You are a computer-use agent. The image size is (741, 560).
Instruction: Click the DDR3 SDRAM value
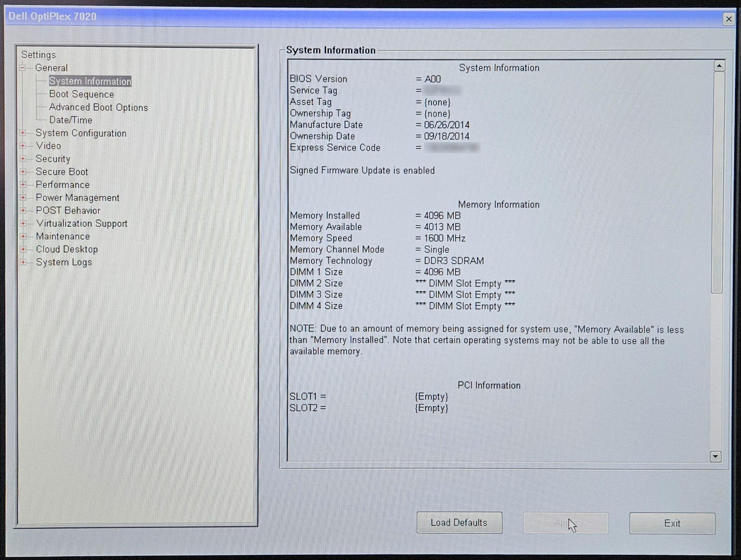coord(454,261)
